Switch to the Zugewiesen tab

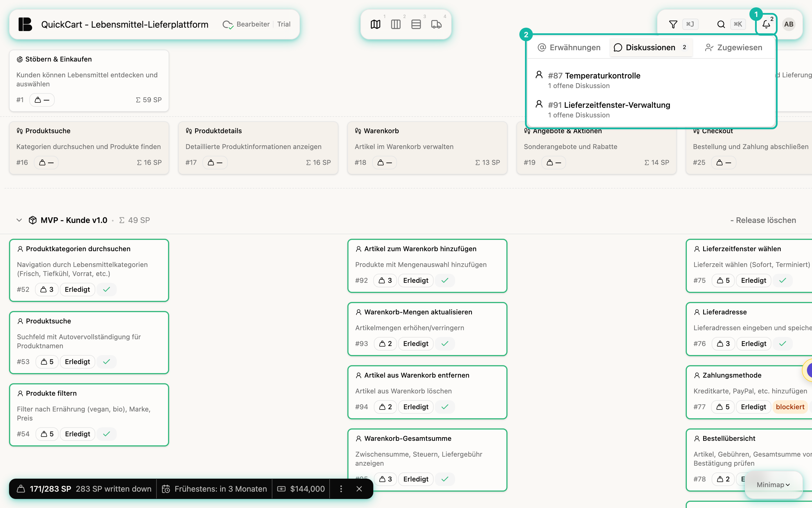734,47
